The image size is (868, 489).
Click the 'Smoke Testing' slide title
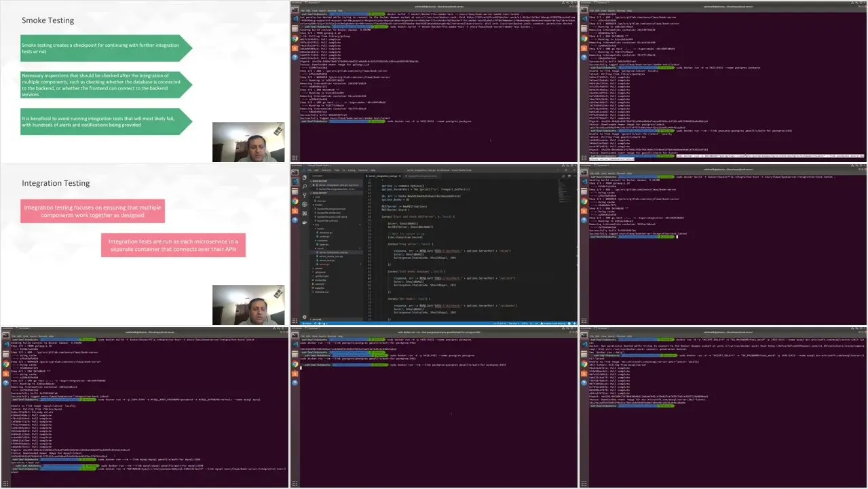click(48, 20)
